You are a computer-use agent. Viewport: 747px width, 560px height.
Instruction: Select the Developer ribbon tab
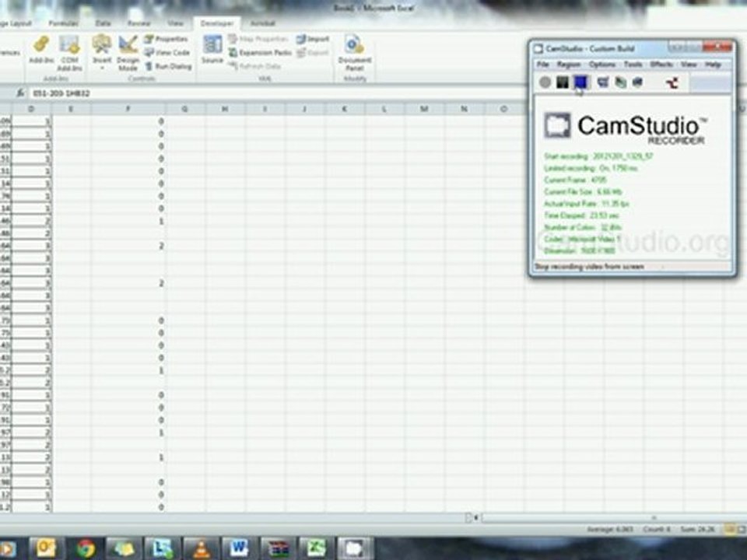217,23
